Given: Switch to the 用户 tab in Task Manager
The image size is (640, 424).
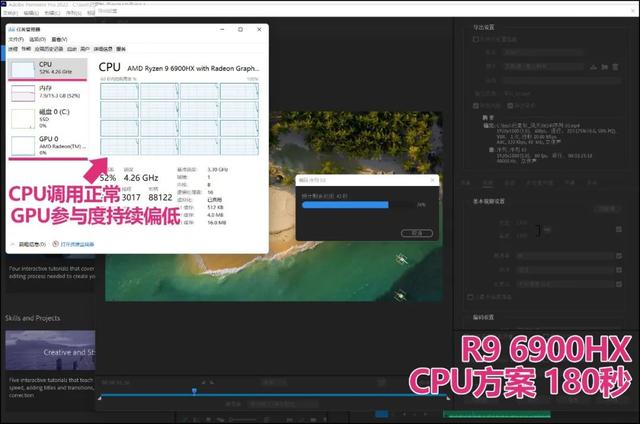Looking at the screenshot, I should (x=85, y=49).
